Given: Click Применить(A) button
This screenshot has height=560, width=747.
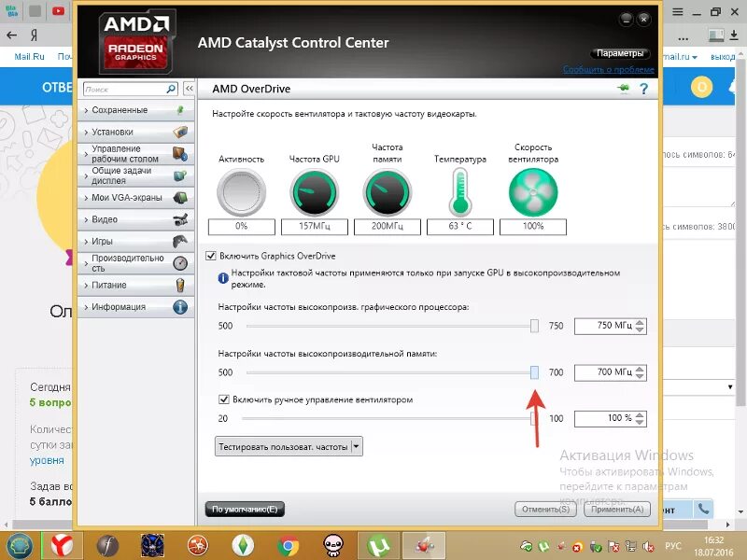Looking at the screenshot, I should (x=617, y=509).
